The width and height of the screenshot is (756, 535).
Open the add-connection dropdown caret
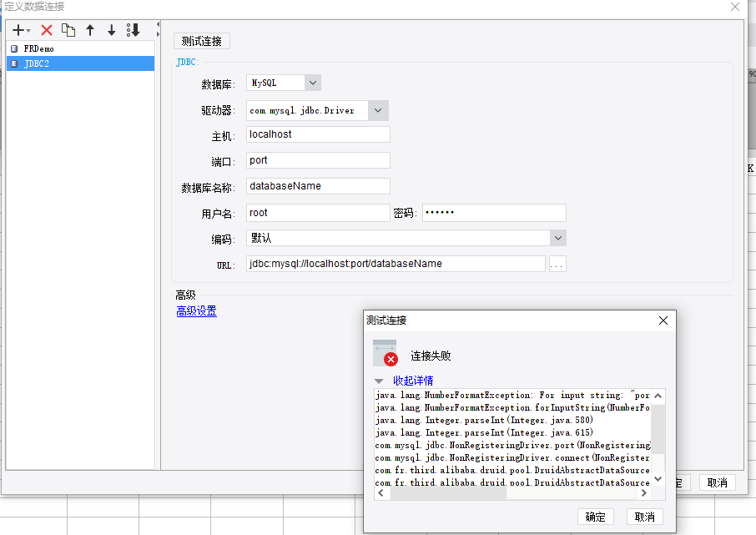[x=28, y=31]
